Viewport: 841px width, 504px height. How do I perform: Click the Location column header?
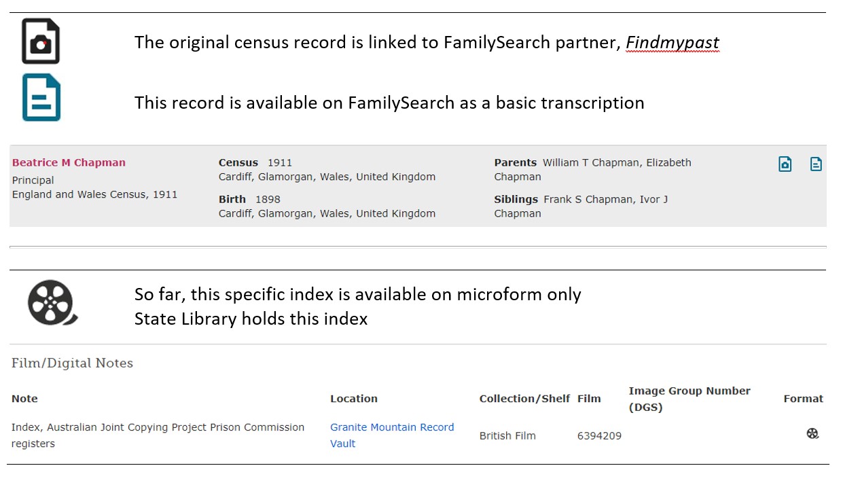[354, 399]
